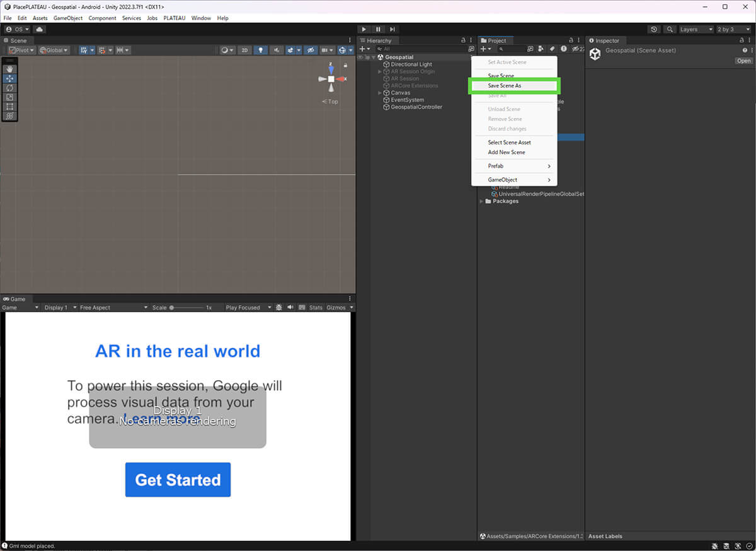Click the Game tab options kebab icon
The height and width of the screenshot is (551, 756).
click(x=350, y=299)
